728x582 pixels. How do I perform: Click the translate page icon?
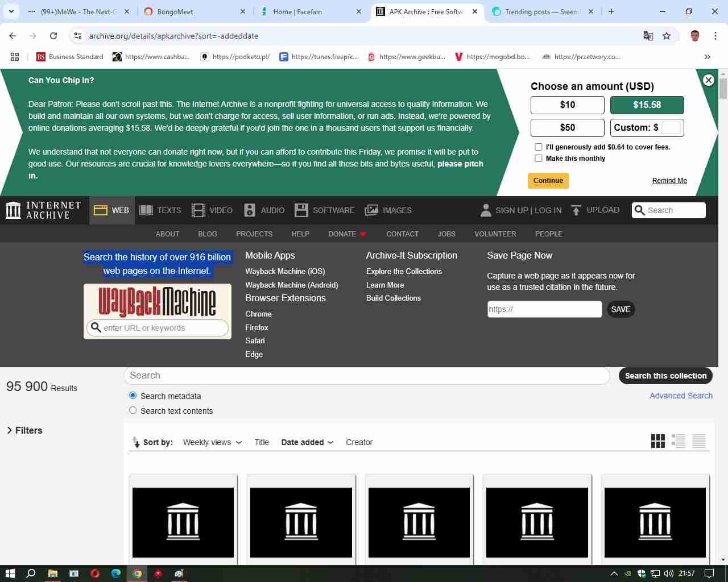point(648,36)
